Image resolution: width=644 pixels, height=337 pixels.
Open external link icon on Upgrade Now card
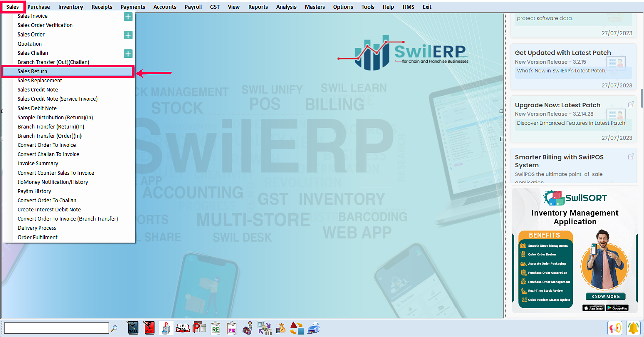coord(631,104)
